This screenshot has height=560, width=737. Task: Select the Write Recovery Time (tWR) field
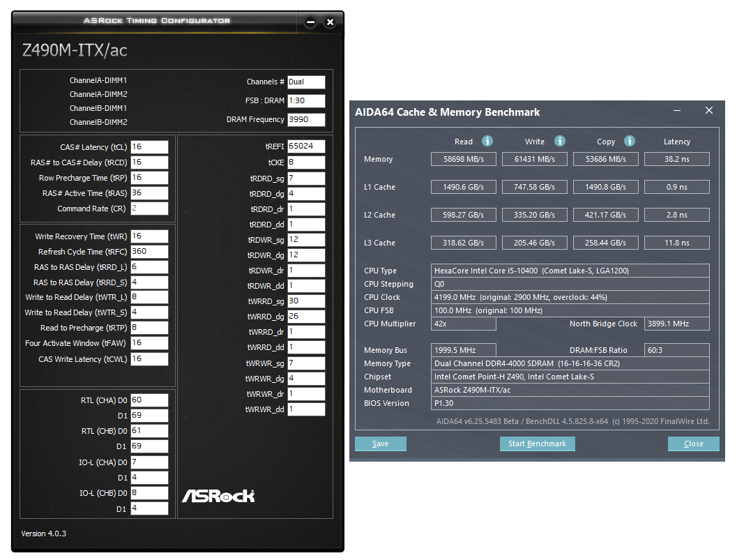pyautogui.click(x=149, y=236)
